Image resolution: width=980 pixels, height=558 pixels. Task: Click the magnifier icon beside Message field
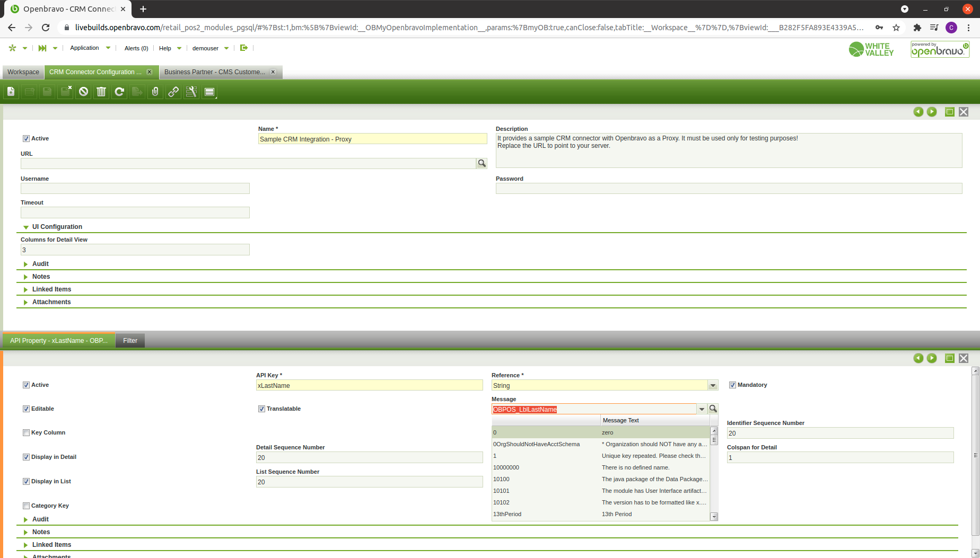(713, 409)
